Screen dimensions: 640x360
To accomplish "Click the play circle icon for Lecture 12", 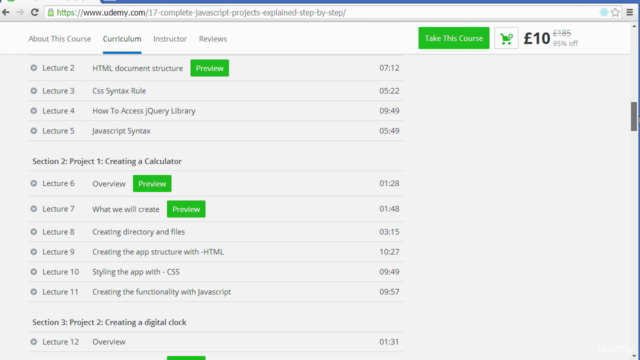I will pos(34,342).
